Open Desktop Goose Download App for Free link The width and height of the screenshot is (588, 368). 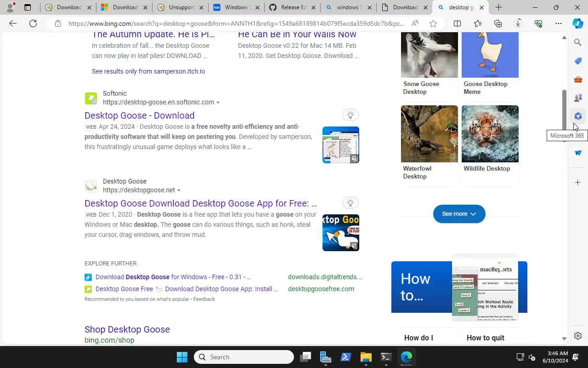tap(201, 203)
